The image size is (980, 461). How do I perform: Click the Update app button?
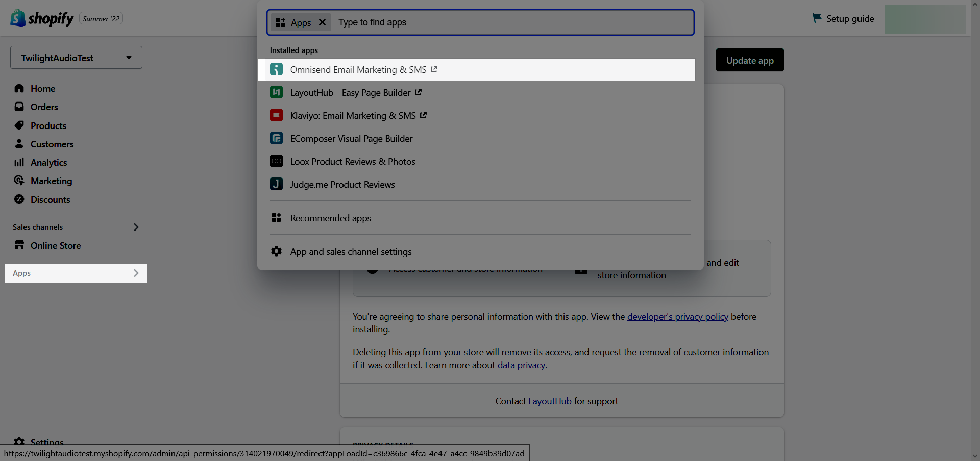pyautogui.click(x=750, y=60)
